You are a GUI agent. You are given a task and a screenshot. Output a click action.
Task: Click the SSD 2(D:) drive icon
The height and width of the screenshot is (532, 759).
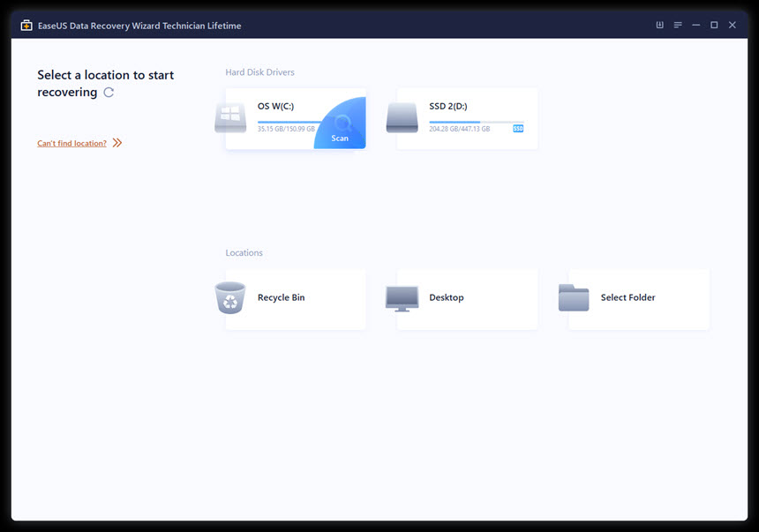pyautogui.click(x=402, y=117)
